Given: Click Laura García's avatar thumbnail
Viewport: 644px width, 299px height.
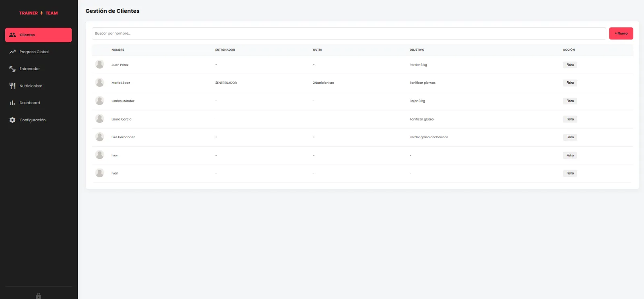Looking at the screenshot, I should point(100,119).
